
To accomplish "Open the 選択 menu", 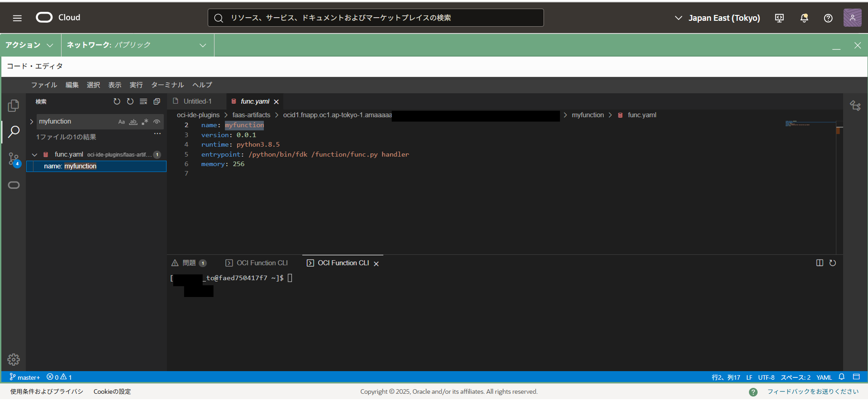I will [x=93, y=85].
